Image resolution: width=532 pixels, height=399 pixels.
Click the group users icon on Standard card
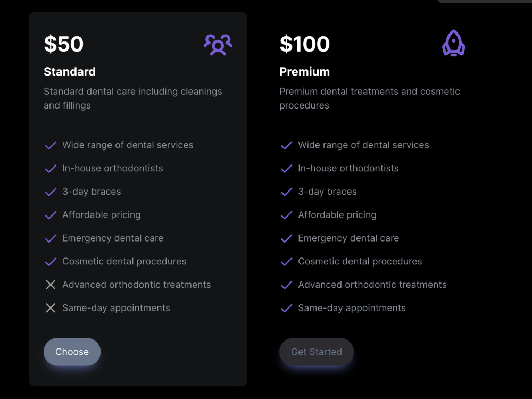218,45
